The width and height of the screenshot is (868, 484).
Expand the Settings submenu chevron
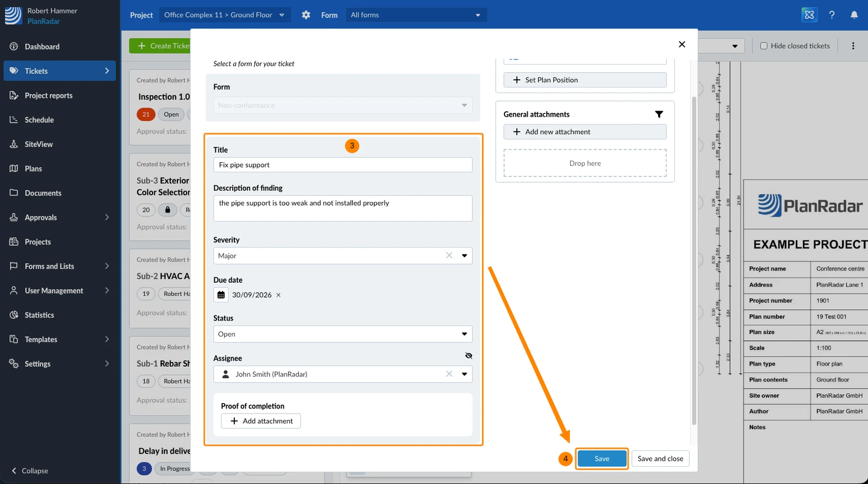(x=107, y=364)
